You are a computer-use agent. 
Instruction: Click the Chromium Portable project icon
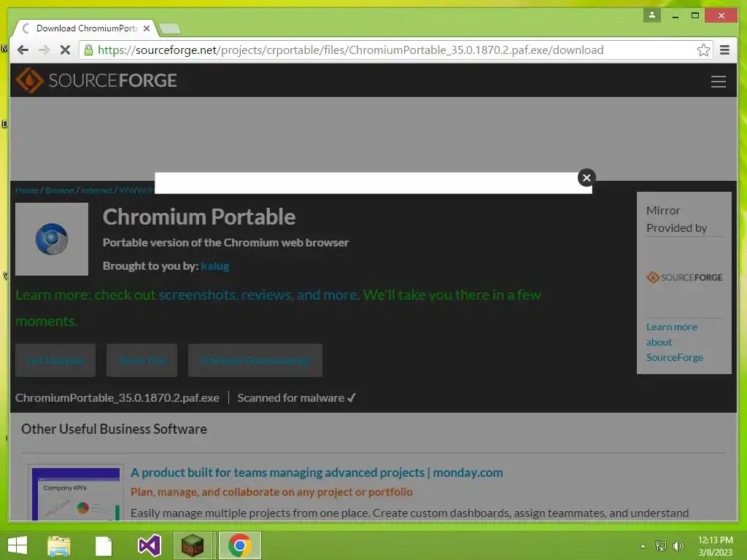pos(52,239)
